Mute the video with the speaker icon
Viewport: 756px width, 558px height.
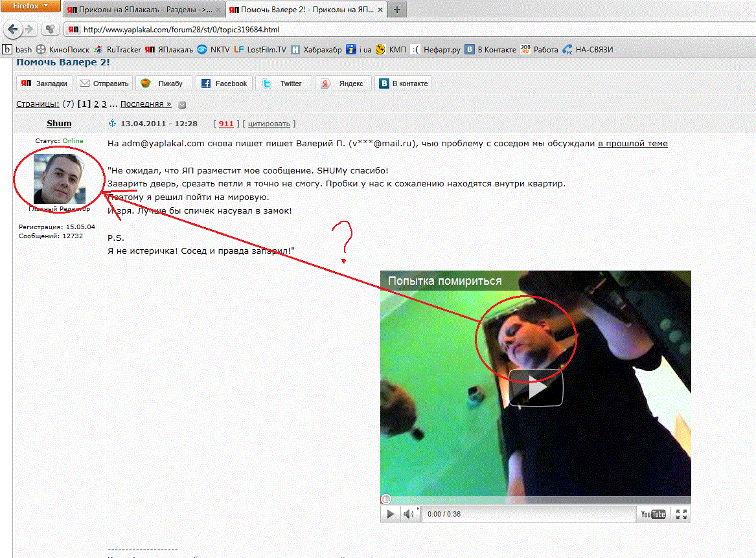click(409, 514)
